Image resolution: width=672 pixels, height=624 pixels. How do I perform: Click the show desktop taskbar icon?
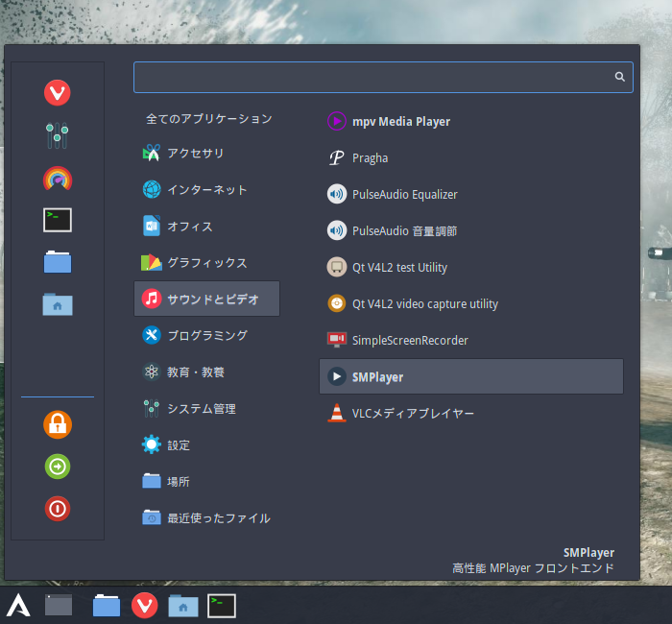(x=59, y=605)
